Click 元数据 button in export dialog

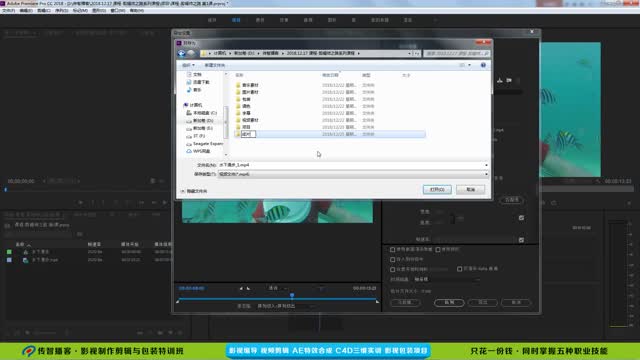click(x=405, y=302)
